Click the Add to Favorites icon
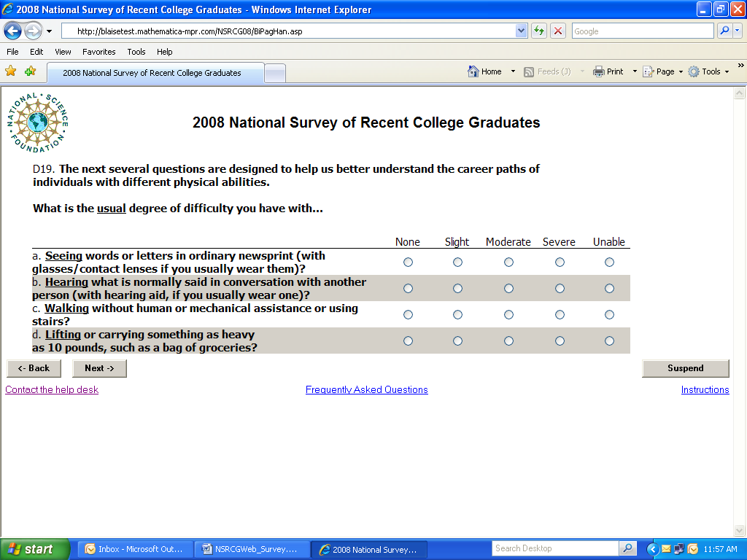747x560 pixels. coord(30,71)
